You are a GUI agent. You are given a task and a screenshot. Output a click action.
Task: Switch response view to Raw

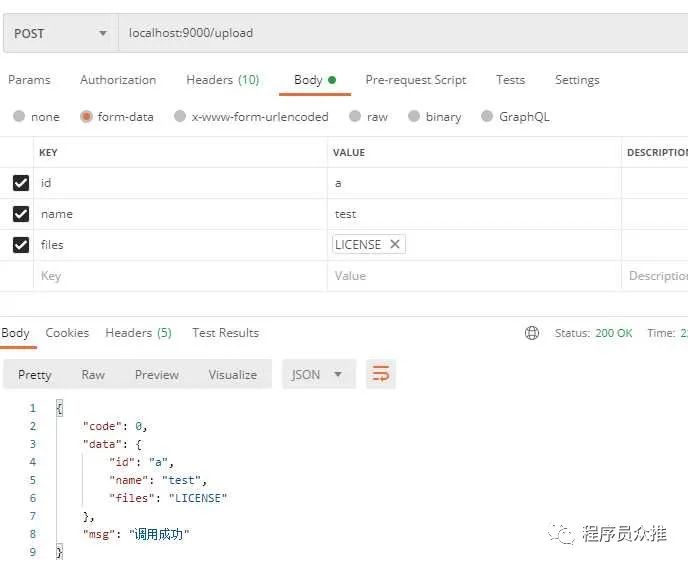click(x=93, y=375)
